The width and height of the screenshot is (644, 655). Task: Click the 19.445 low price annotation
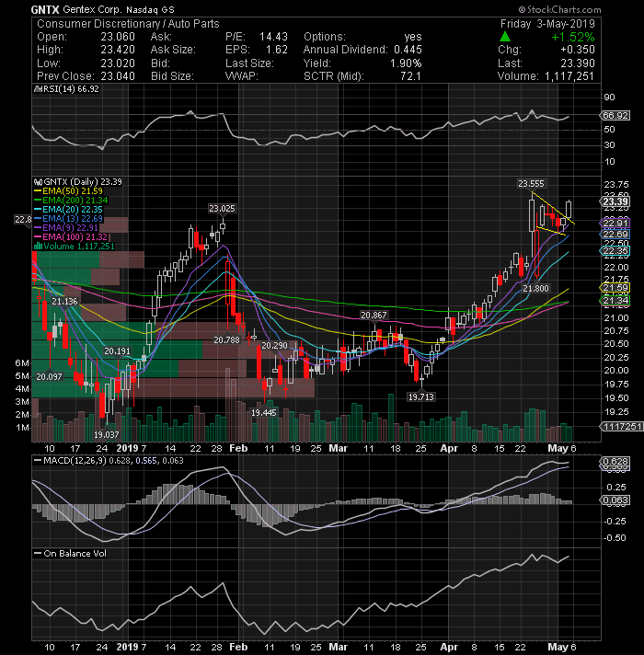click(x=263, y=413)
